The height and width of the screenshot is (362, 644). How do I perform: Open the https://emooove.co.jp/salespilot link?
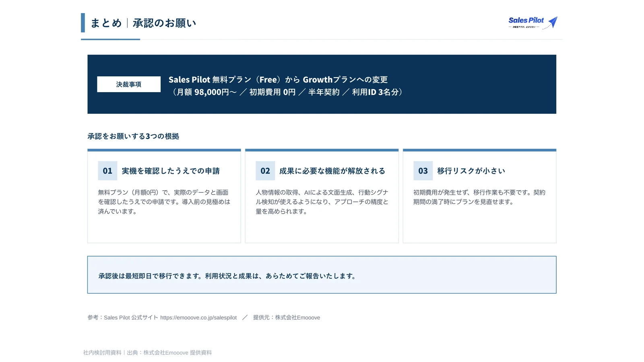tap(198, 318)
